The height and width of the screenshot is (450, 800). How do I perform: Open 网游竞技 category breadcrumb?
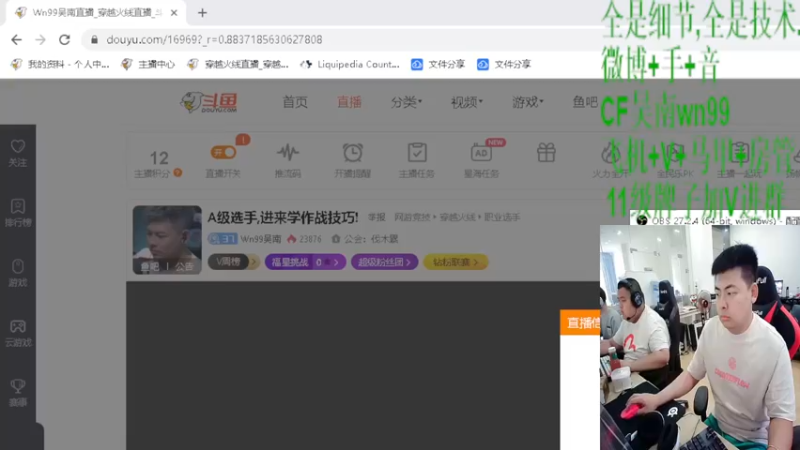(412, 217)
